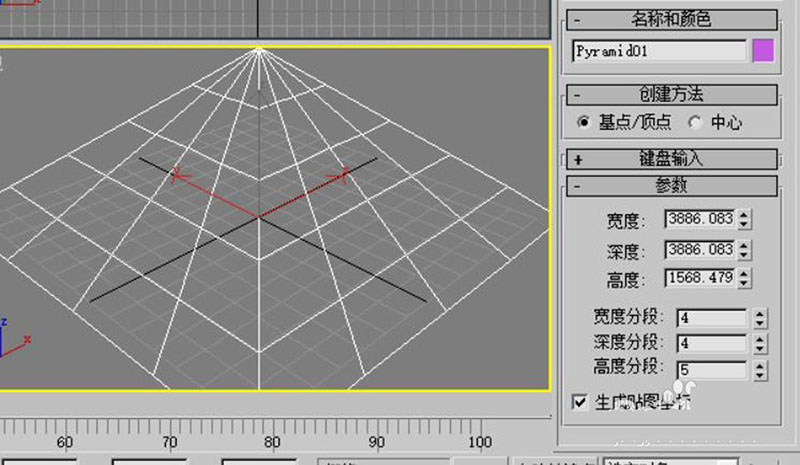Viewport: 800px width, 465px height.
Task: Click the 深度分段 value field
Action: (x=712, y=344)
